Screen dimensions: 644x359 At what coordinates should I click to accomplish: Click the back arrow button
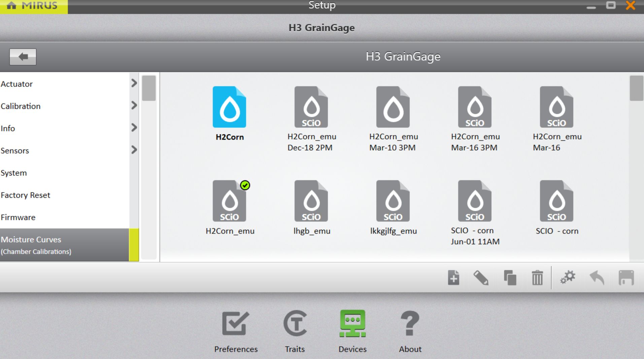click(23, 57)
